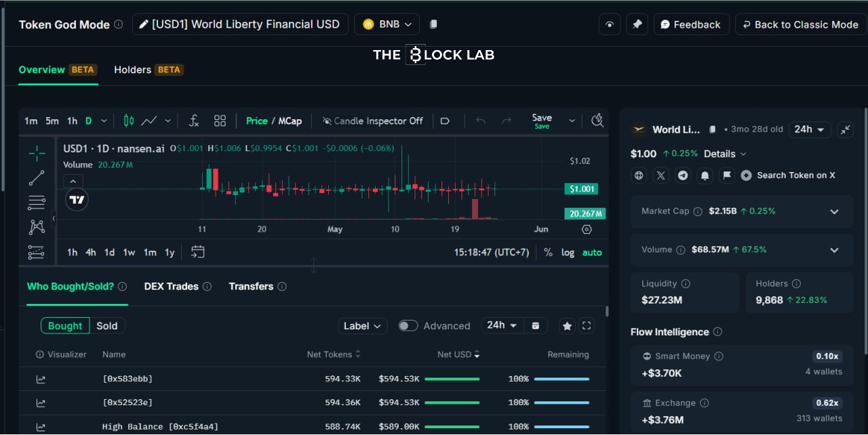Switch to the Holders tab
Viewport: 868px width, 435px height.
pyautogui.click(x=149, y=70)
